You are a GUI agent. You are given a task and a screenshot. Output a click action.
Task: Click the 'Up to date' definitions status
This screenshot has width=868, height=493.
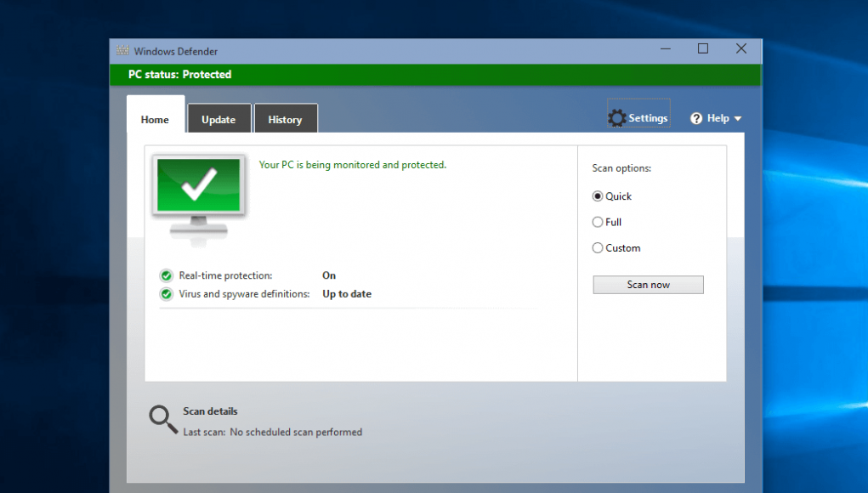[347, 294]
